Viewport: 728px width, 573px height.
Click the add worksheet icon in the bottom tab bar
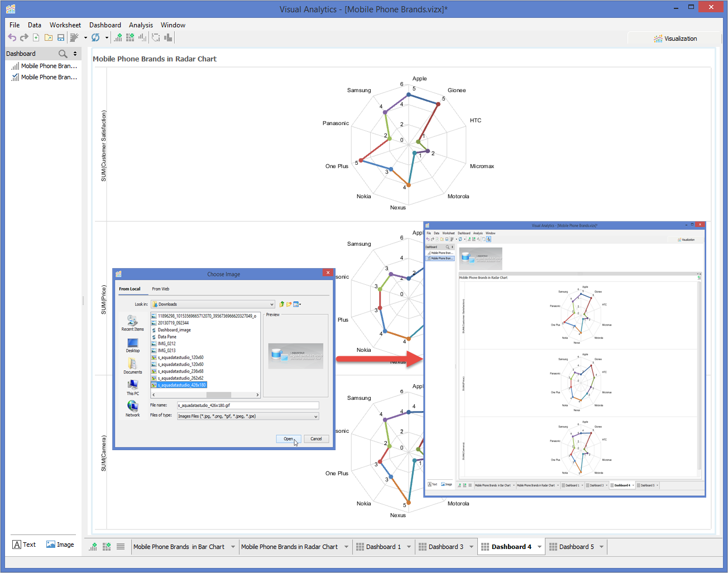click(93, 547)
